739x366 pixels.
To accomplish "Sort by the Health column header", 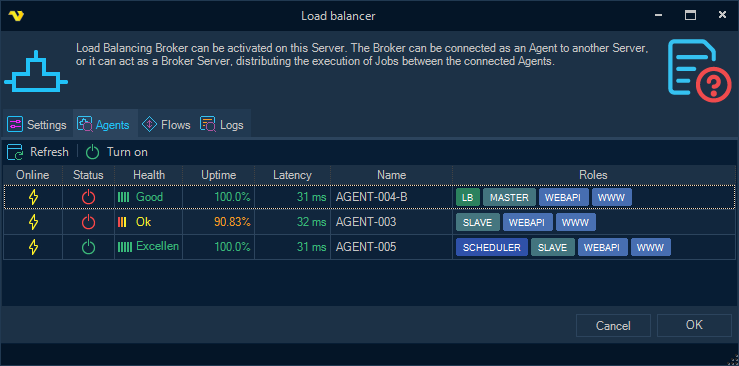I will point(148,175).
